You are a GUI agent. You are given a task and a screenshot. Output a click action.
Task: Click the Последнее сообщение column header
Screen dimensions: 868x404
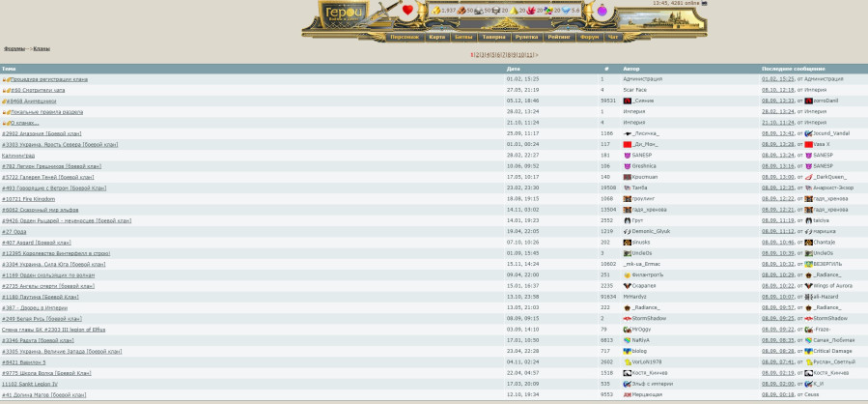pos(794,69)
